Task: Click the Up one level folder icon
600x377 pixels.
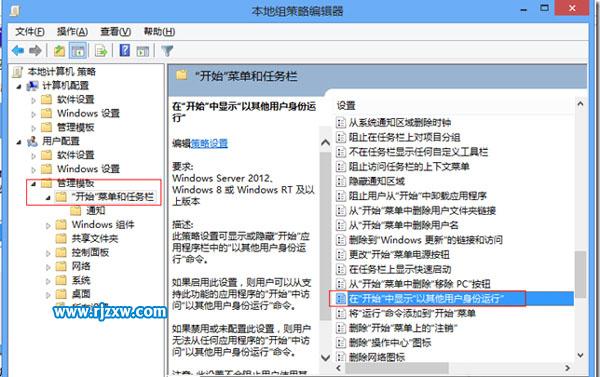Action: point(59,51)
